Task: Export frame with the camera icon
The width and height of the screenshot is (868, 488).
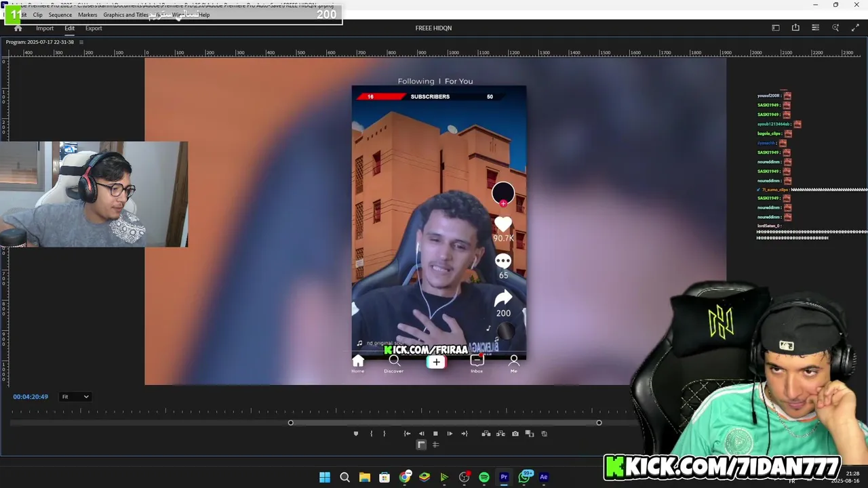Action: pyautogui.click(x=515, y=434)
